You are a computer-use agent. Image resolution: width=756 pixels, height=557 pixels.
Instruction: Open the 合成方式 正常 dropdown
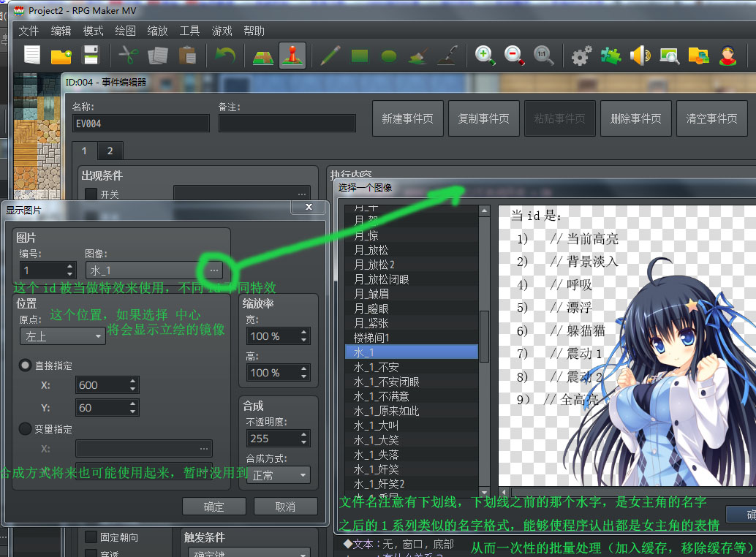[x=278, y=475]
